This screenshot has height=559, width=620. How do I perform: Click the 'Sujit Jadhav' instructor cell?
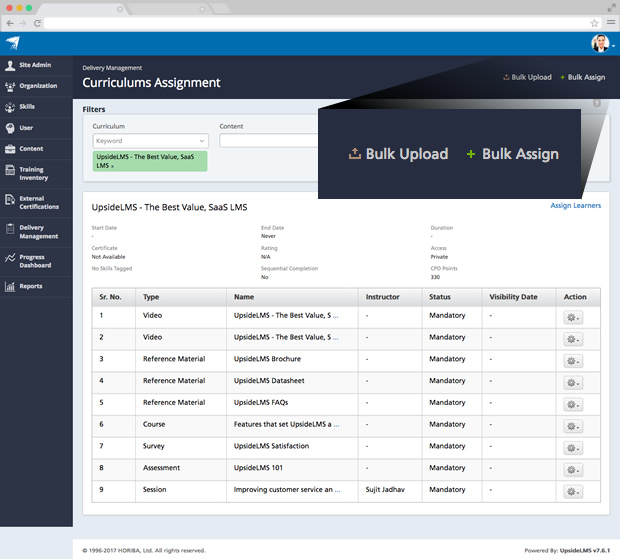click(385, 489)
